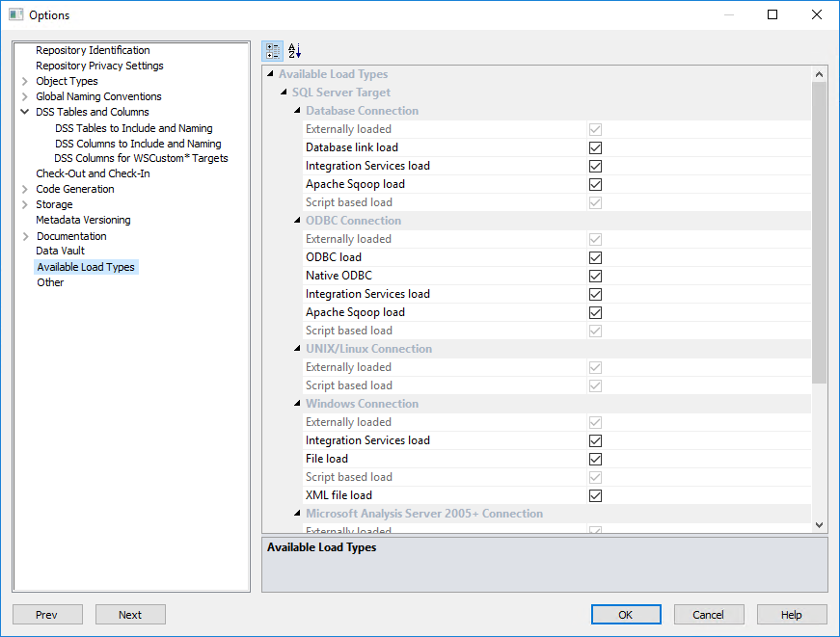Select DSS Columns to Include and Naming
The width and height of the screenshot is (840, 637).
point(138,144)
